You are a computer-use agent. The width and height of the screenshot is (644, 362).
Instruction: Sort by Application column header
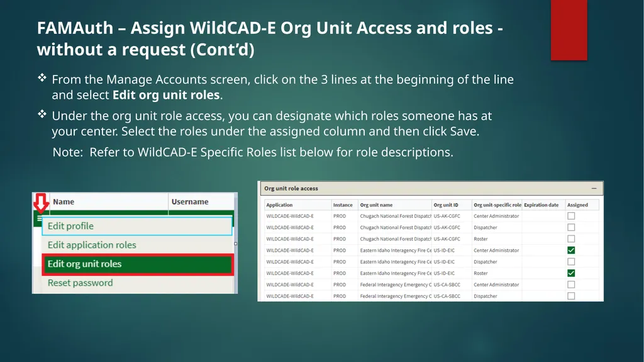(x=297, y=205)
